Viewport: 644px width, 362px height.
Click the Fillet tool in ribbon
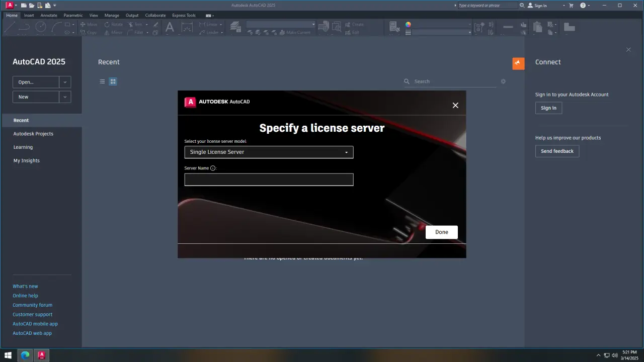click(135, 32)
